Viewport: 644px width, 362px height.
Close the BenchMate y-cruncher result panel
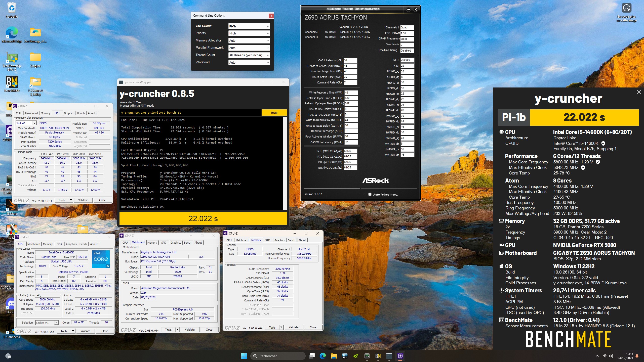(639, 92)
